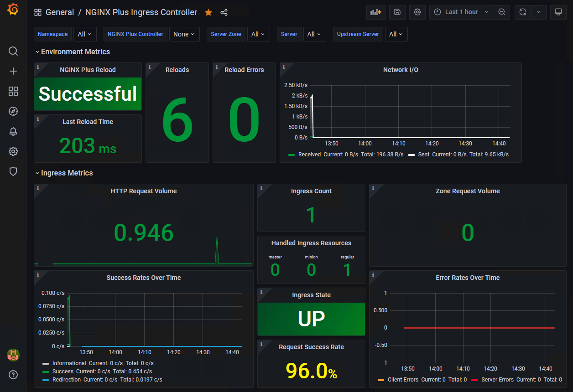This screenshot has height=392, width=573.
Task: Open dashboard settings gear in top bar
Action: pyautogui.click(x=417, y=12)
